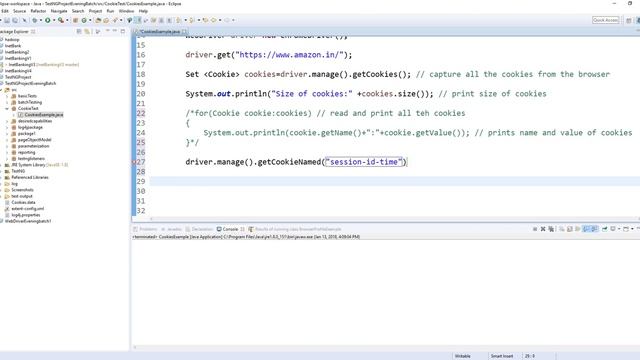Expand the basicTests package
This screenshot has width=640, height=360.
click(7, 96)
